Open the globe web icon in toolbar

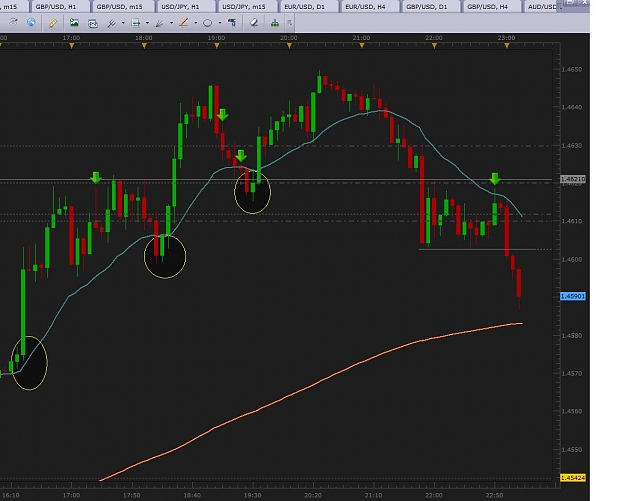click(x=31, y=23)
